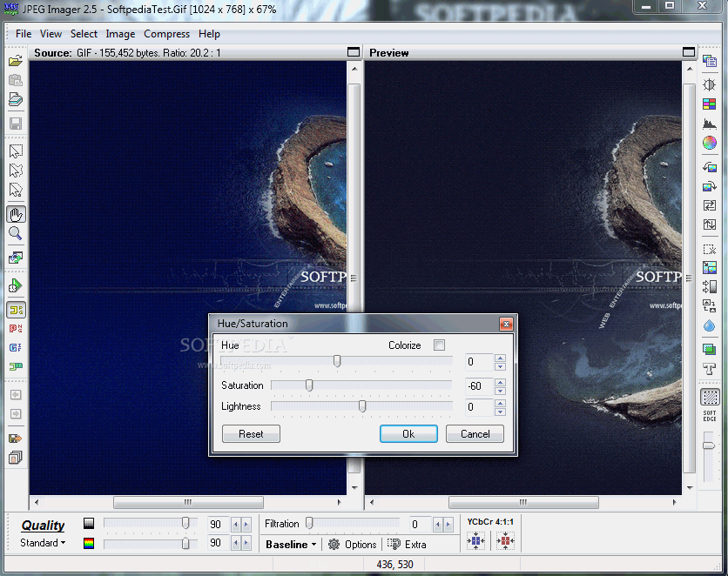Open the Select menu
Viewport: 728px width, 576px height.
click(x=84, y=34)
